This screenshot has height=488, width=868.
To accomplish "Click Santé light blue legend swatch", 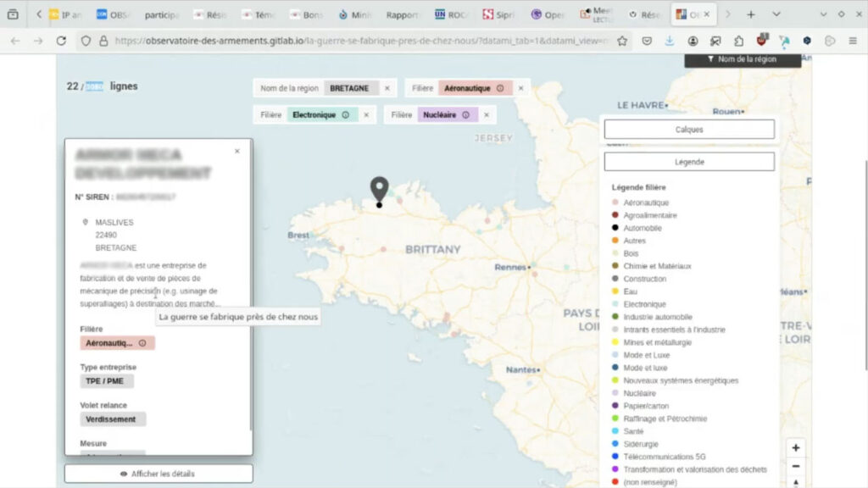I will 615,431.
